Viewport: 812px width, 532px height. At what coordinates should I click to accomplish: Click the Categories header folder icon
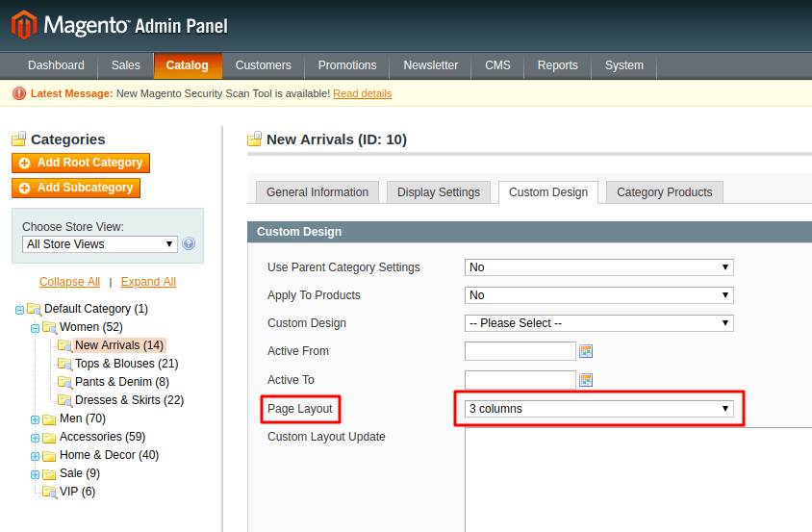pos(19,139)
